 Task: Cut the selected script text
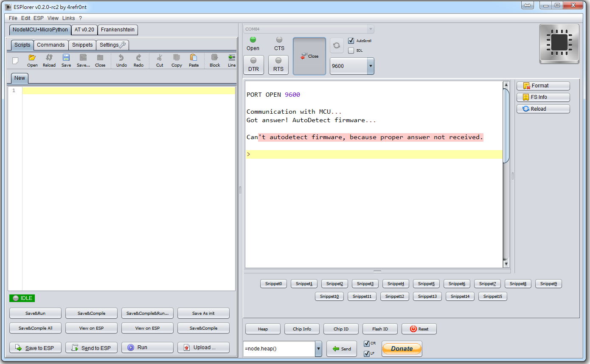(x=160, y=60)
